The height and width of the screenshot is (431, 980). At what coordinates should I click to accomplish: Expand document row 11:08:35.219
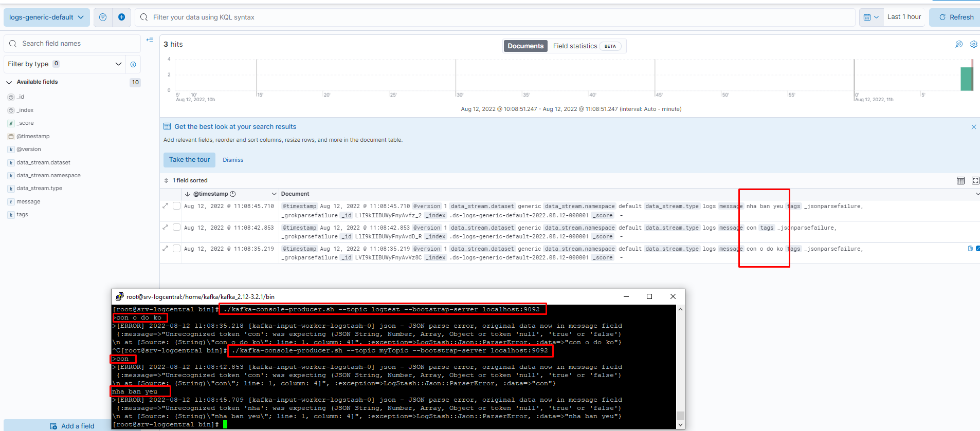click(166, 248)
